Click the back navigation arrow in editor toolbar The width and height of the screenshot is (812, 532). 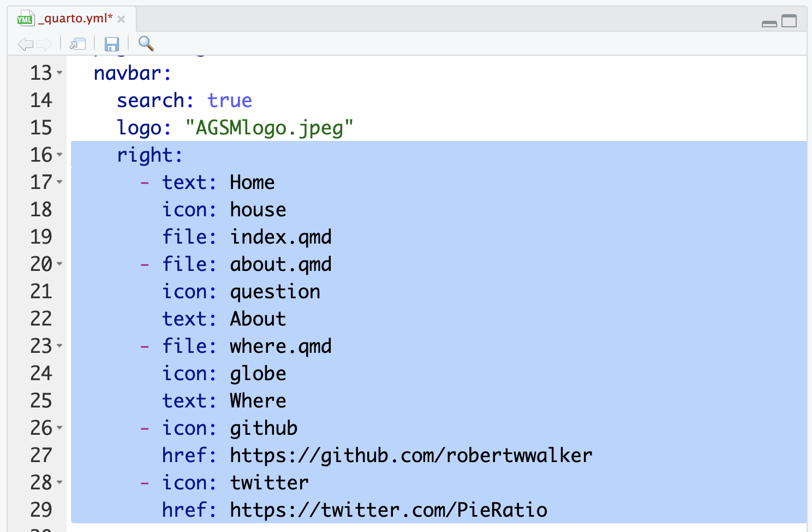25,44
